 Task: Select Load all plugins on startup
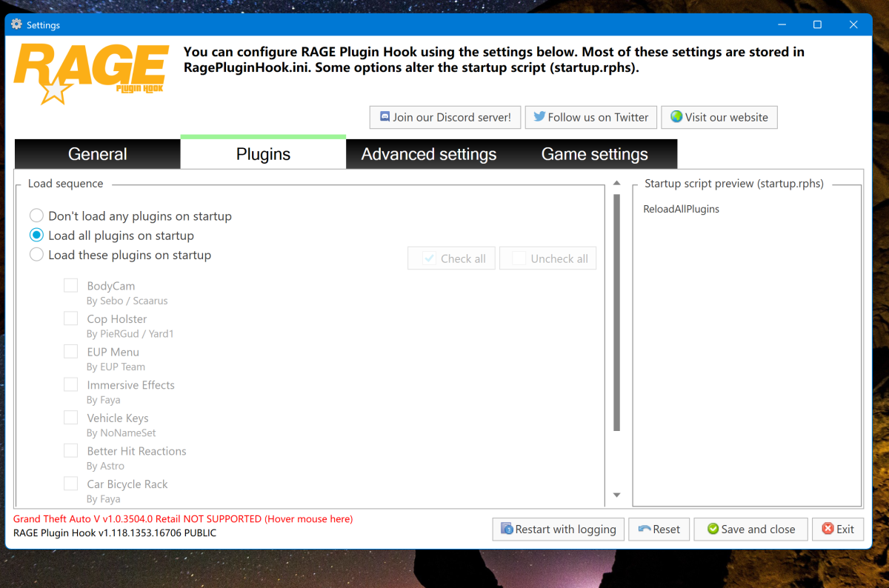tap(36, 235)
